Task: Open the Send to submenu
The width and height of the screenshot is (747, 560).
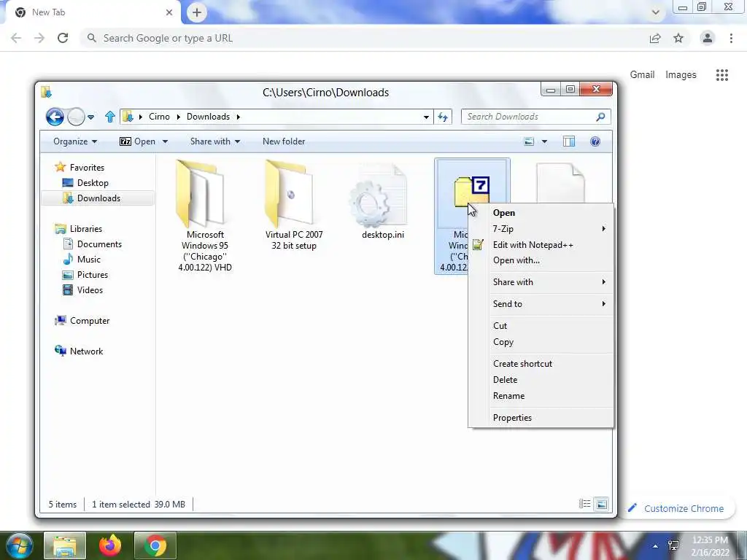Action: tap(541, 304)
